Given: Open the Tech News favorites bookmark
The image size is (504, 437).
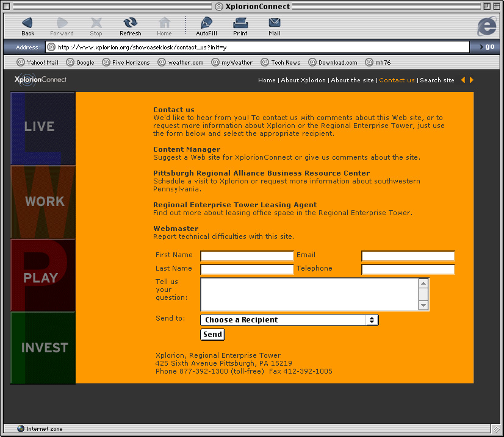Looking at the screenshot, I should pos(281,62).
